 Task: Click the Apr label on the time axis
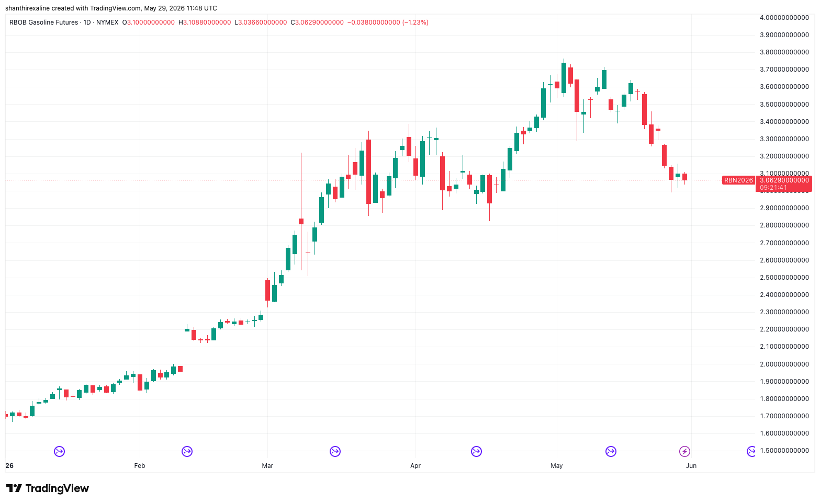pos(415,465)
